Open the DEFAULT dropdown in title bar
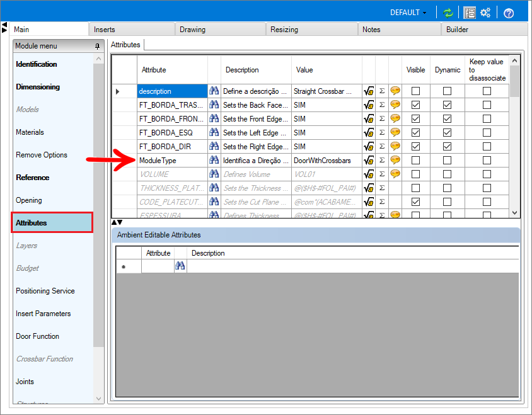Image resolution: width=532 pixels, height=415 pixels. 408,13
